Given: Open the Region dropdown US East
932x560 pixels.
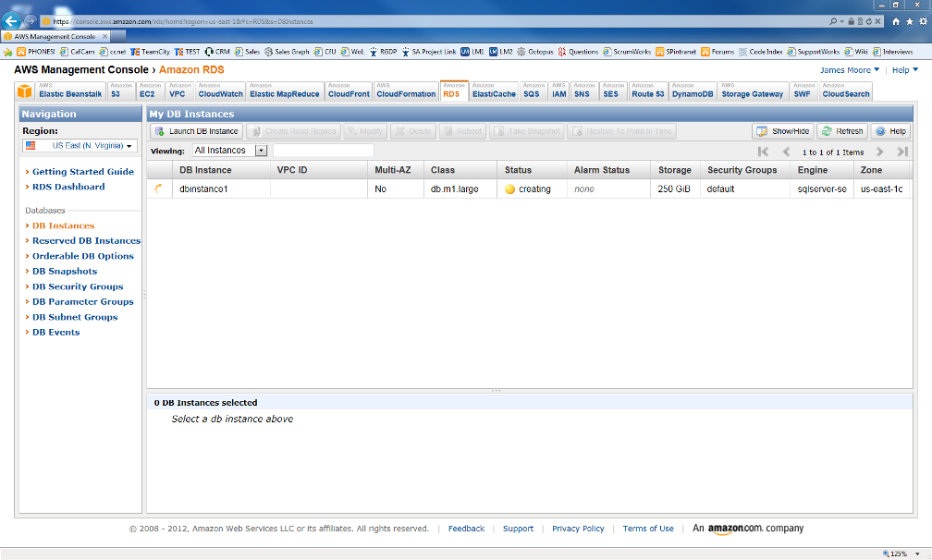Looking at the screenshot, I should (x=80, y=145).
